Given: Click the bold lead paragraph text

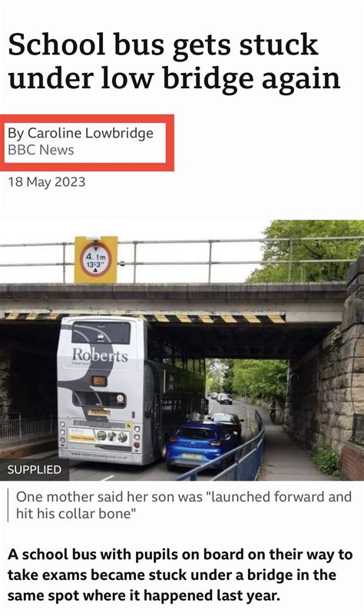Looking at the screenshot, I should (x=180, y=575).
